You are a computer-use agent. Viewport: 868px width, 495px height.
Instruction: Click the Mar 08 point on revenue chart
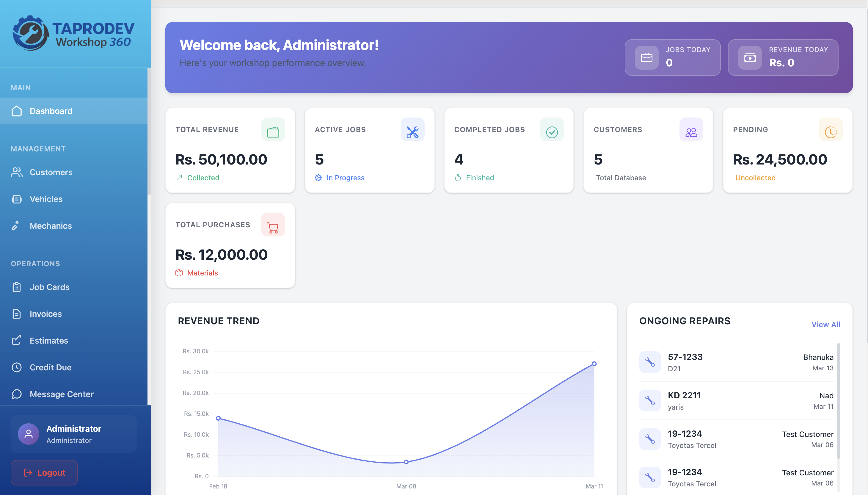[x=406, y=462]
